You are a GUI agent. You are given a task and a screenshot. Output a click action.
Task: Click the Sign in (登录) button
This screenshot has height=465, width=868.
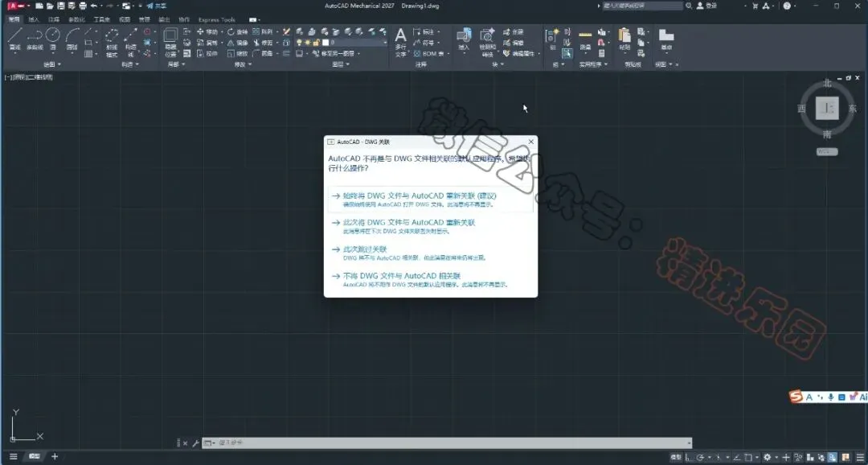(x=707, y=6)
